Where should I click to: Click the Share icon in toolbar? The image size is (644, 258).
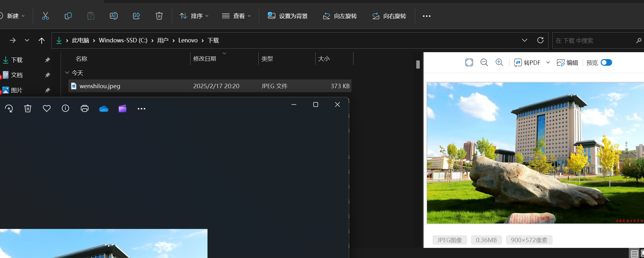136,16
